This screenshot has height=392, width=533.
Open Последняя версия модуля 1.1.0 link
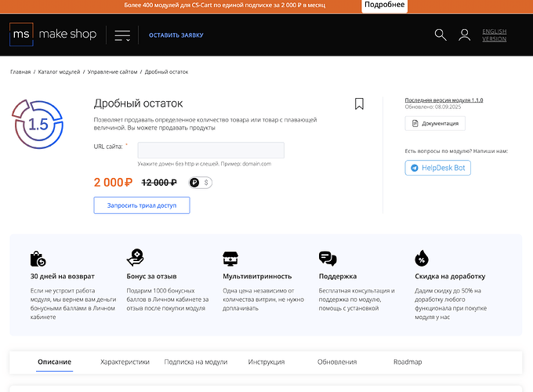pos(444,100)
